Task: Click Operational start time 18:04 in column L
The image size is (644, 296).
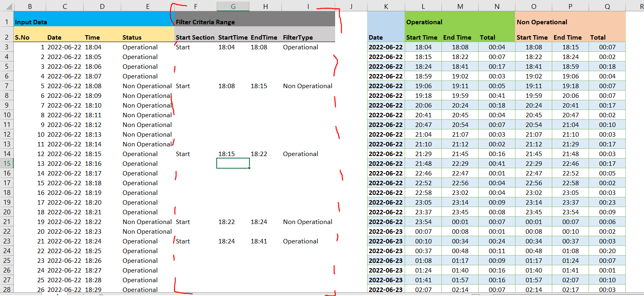Action: [423, 47]
